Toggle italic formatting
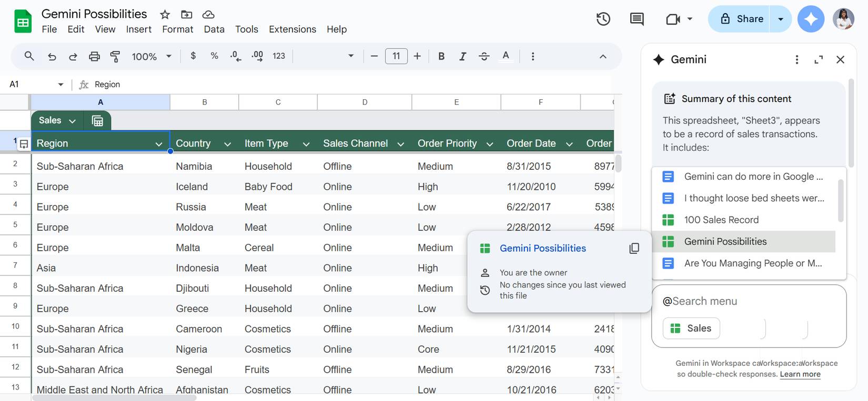The width and height of the screenshot is (868, 401). 462,56
